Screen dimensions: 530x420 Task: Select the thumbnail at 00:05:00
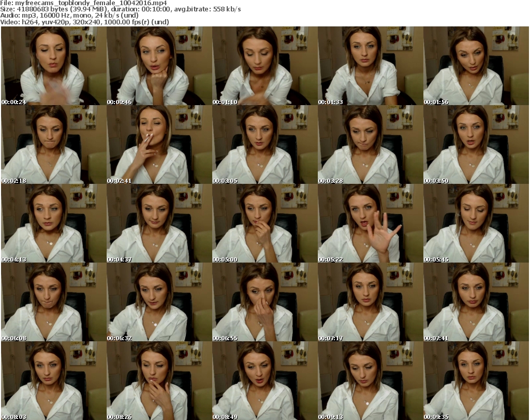(264, 223)
